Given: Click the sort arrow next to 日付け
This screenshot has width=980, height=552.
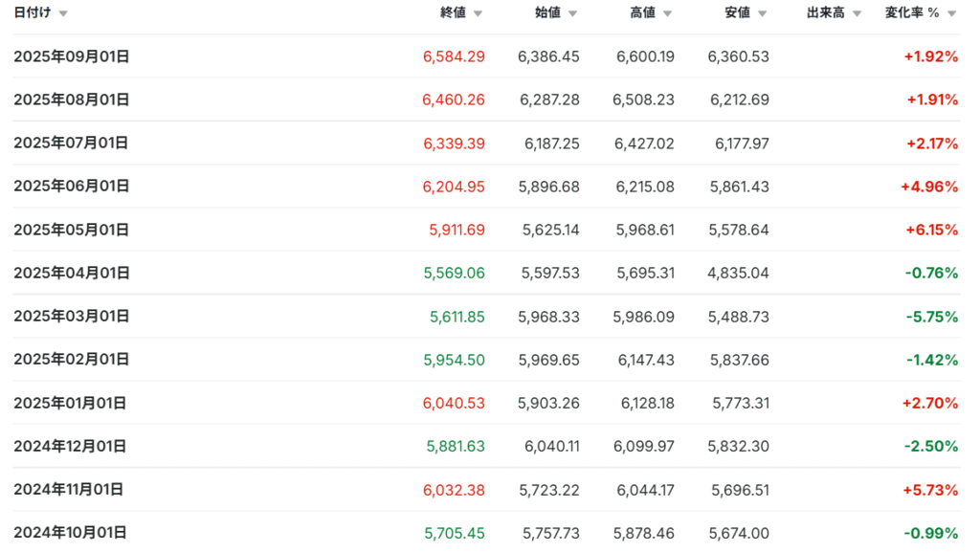Looking at the screenshot, I should (x=63, y=14).
